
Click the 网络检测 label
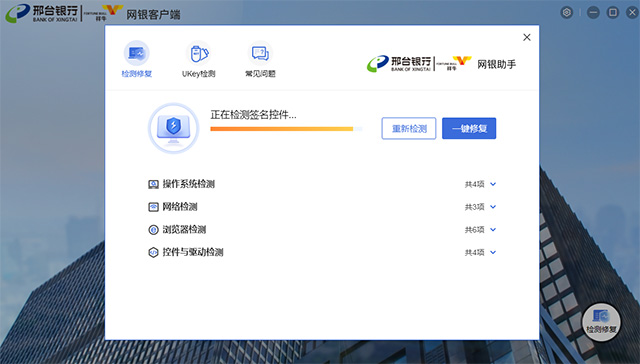(x=180, y=207)
